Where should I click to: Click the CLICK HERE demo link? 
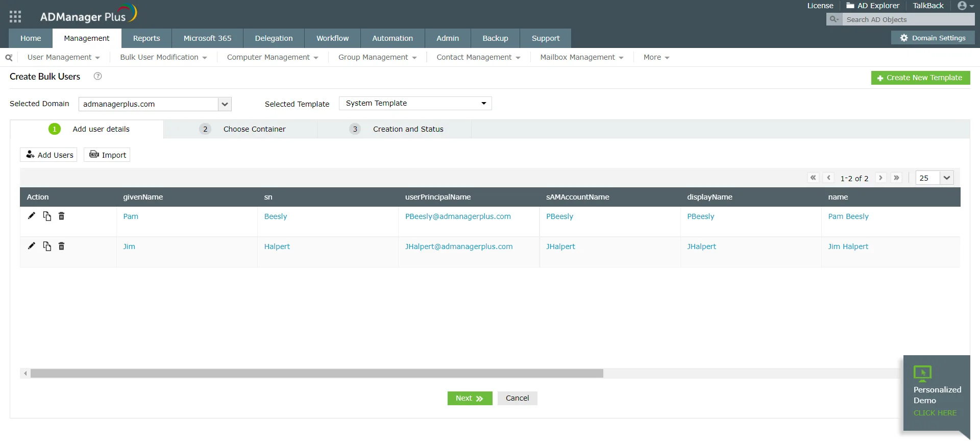935,413
